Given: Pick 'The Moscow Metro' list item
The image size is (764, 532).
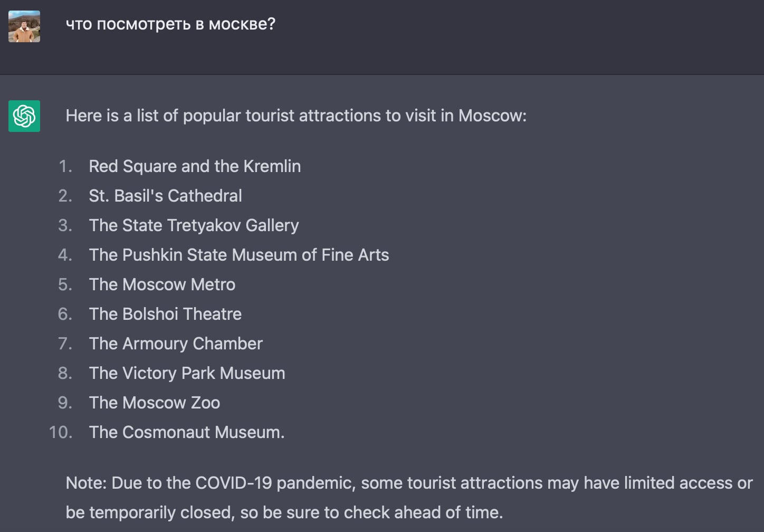Looking at the screenshot, I should point(162,284).
